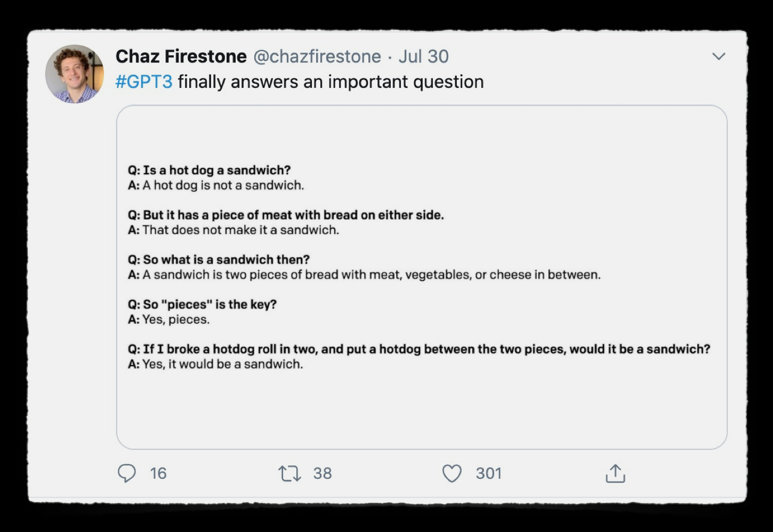The image size is (773, 532).
Task: Click the share upload icon
Action: coord(615,473)
